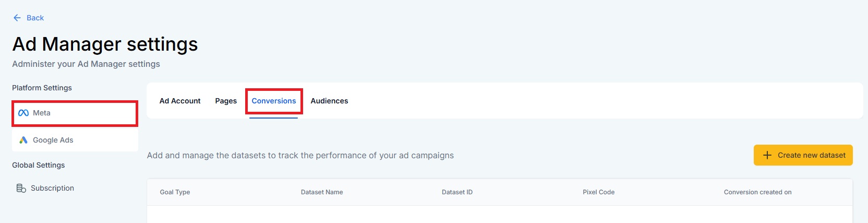Click the Ad Manager settings heading

tap(105, 44)
